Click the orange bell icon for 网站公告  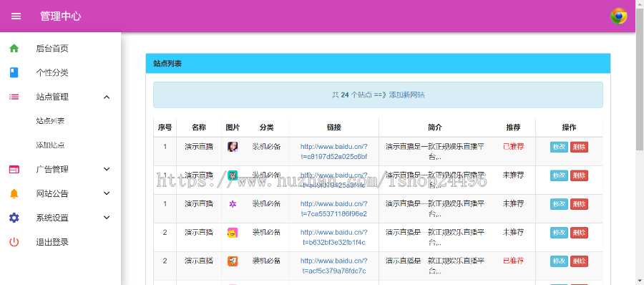click(x=14, y=193)
